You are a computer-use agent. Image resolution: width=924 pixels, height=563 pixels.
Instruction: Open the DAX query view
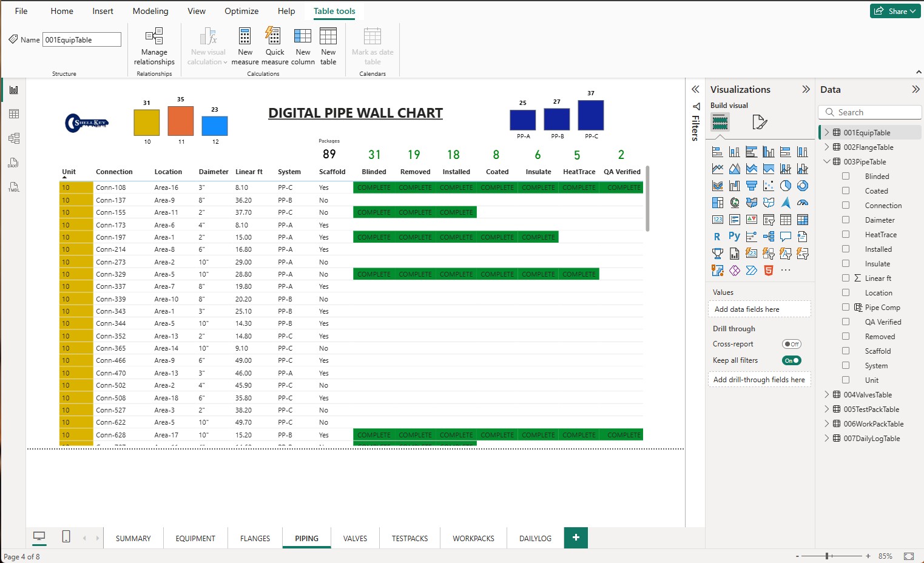(x=13, y=163)
